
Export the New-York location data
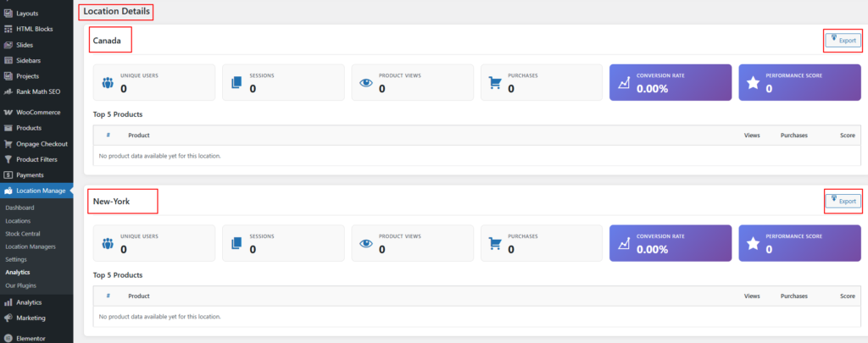click(x=843, y=201)
